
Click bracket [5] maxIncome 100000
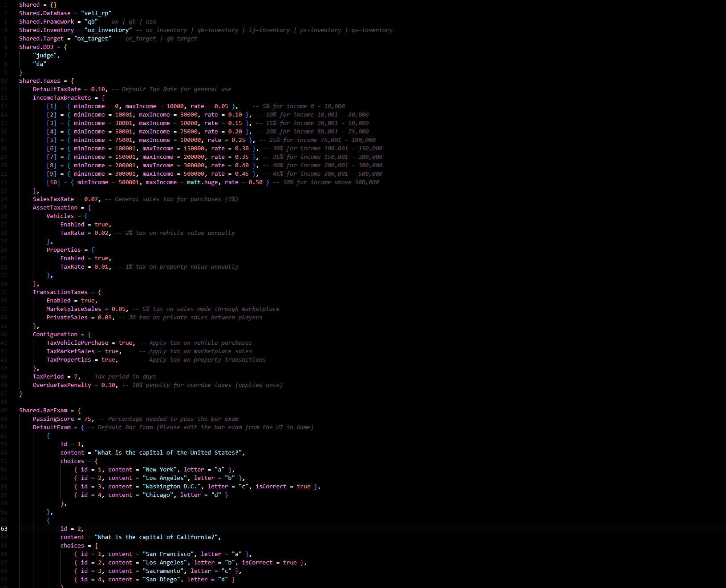tap(191, 140)
